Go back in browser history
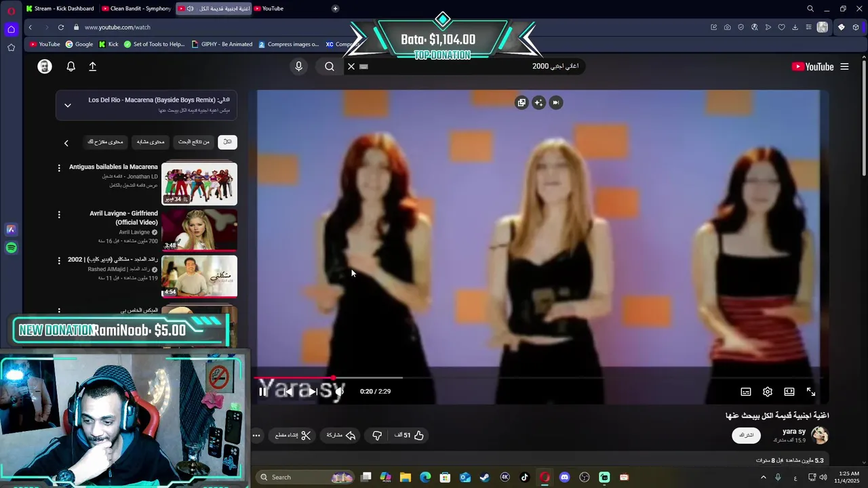This screenshot has width=868, height=488. tap(31, 27)
